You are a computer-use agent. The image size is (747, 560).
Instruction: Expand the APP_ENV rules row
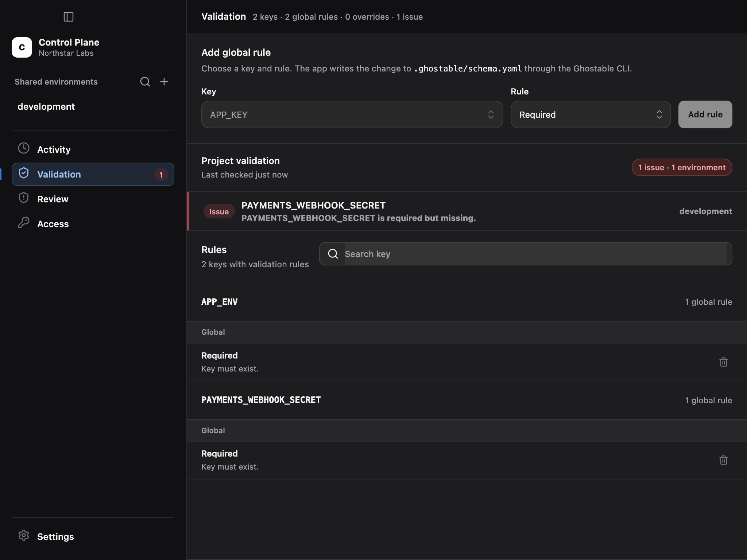click(x=467, y=302)
